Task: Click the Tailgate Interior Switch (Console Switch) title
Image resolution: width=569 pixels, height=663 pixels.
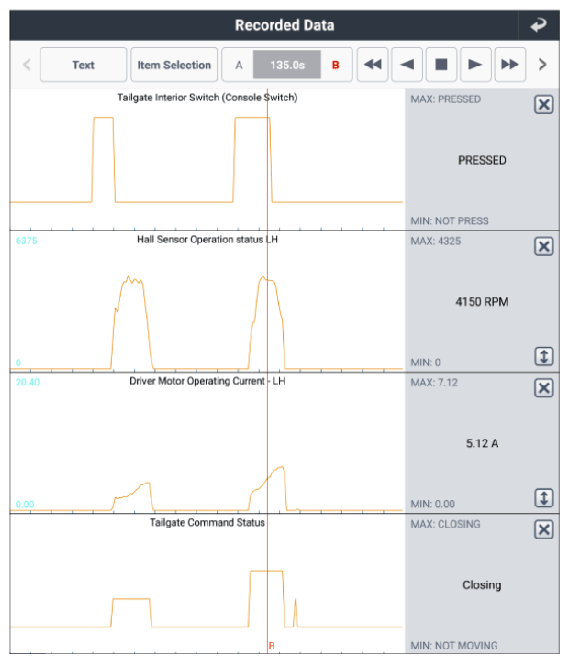Action: [x=207, y=98]
